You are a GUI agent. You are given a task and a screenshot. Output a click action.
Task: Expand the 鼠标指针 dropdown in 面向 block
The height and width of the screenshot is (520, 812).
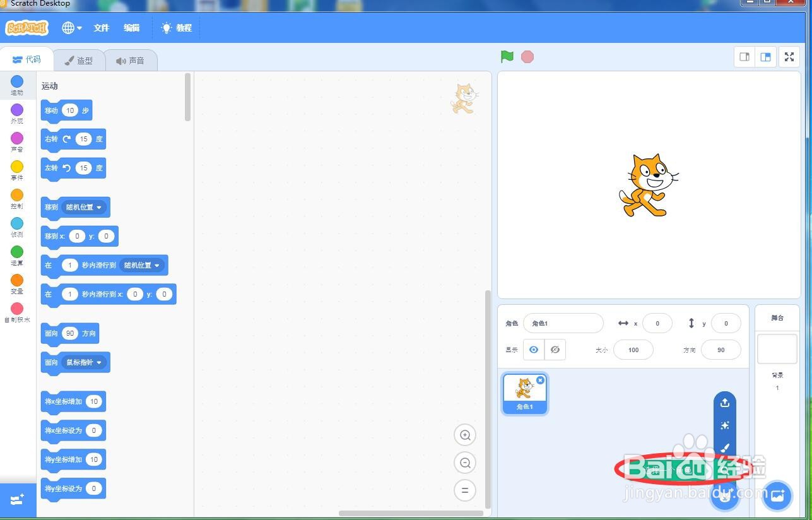click(84, 362)
